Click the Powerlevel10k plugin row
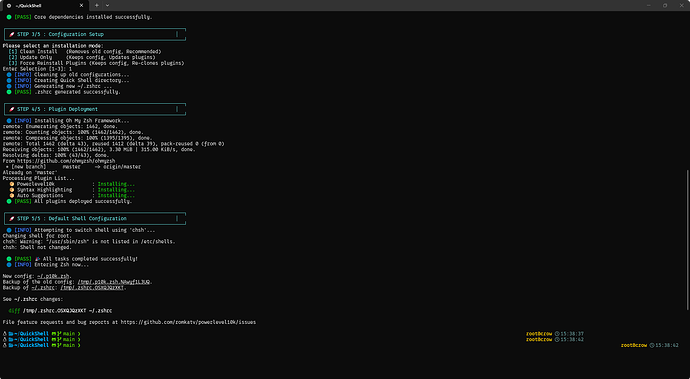This screenshot has height=379, width=690. [x=72, y=184]
